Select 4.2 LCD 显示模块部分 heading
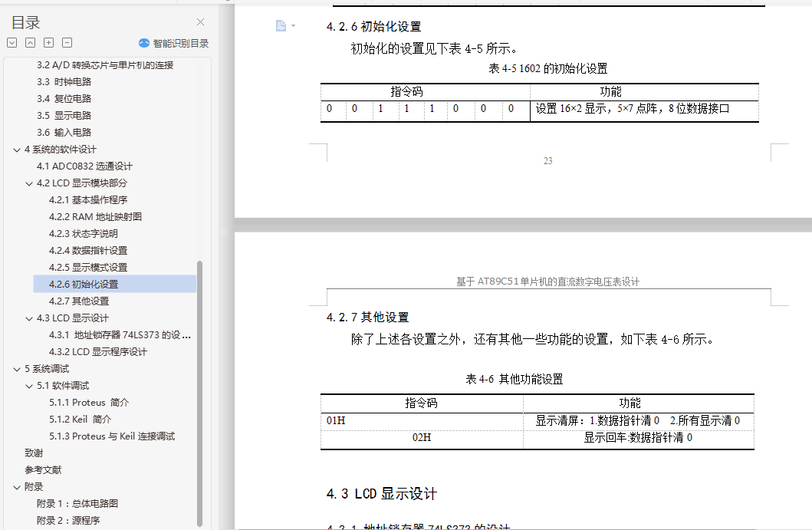This screenshot has width=812, height=530. (x=82, y=183)
